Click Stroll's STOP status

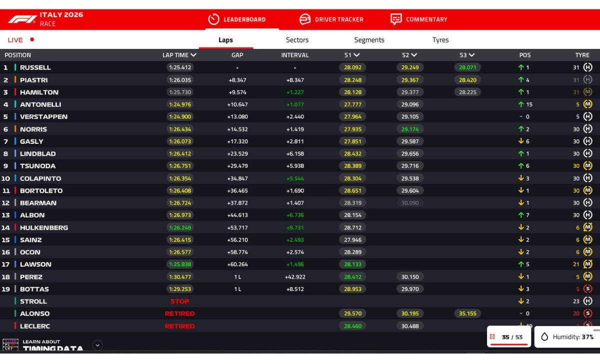[x=180, y=301]
